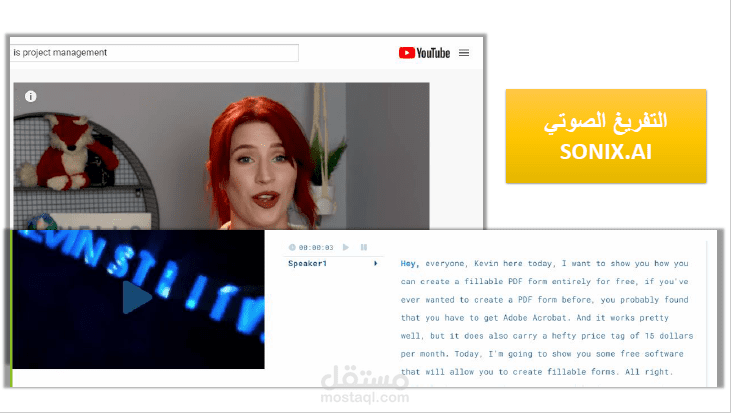Click the transcript line starting 'per month. Today'

pos(542,354)
